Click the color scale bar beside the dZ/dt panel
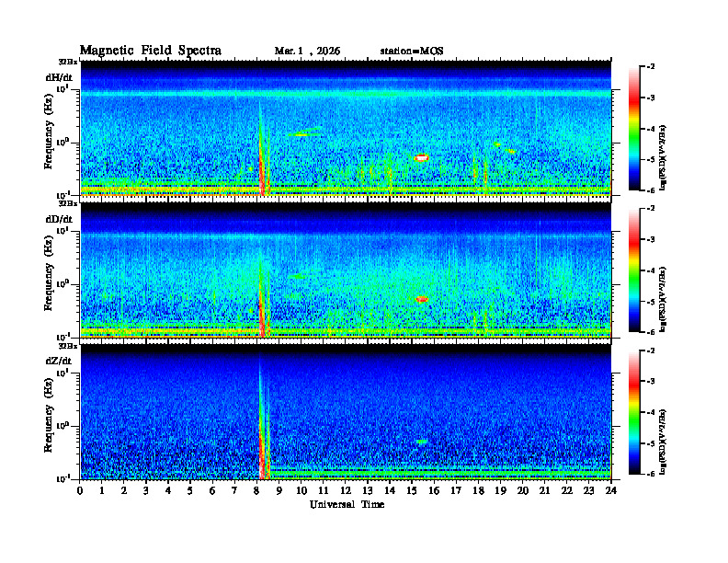Viewport: 728px width, 563px height. coord(634,412)
